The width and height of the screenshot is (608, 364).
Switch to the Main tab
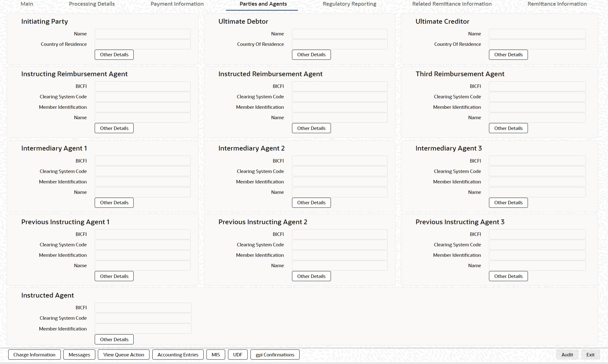27,4
